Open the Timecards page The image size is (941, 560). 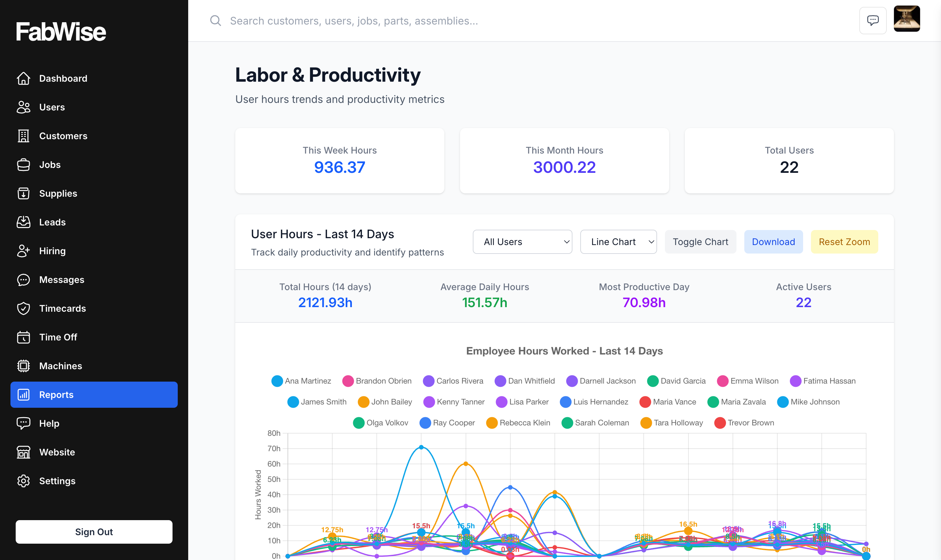pos(94,308)
